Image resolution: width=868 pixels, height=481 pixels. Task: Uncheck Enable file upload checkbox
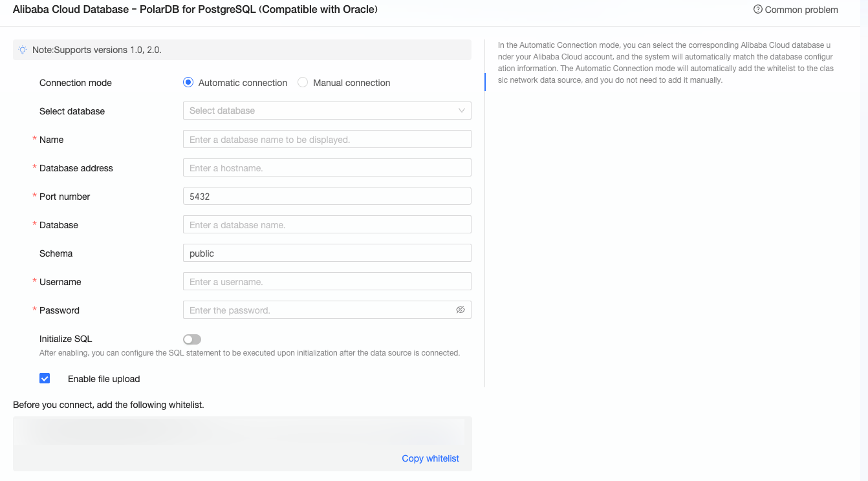45,378
